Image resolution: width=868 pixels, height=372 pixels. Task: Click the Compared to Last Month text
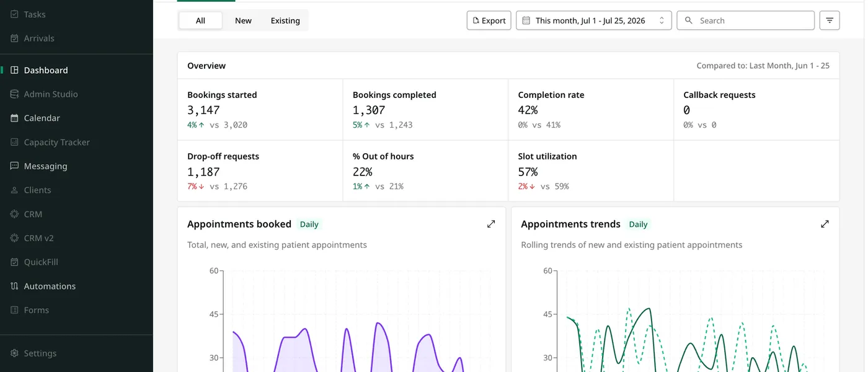[763, 66]
